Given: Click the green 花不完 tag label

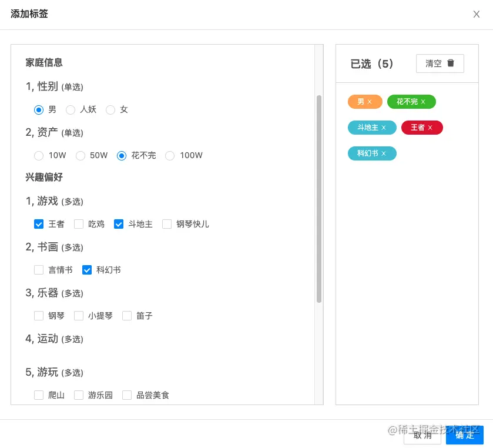Looking at the screenshot, I should (407, 102).
